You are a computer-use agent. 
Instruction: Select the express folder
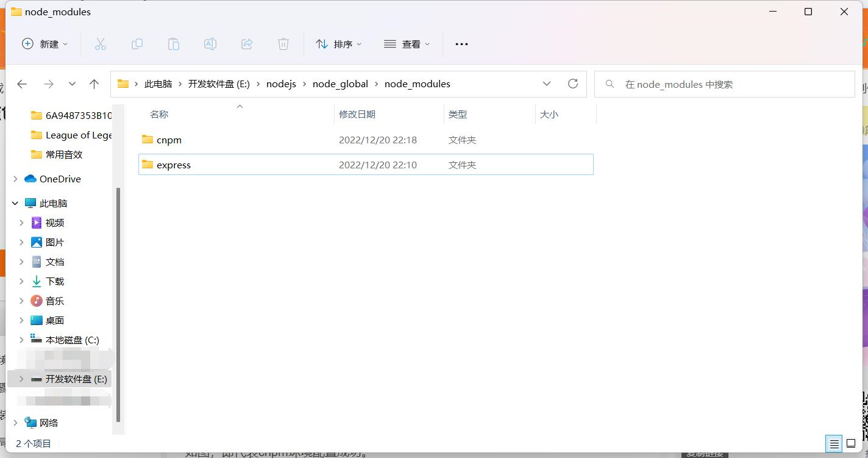click(174, 165)
